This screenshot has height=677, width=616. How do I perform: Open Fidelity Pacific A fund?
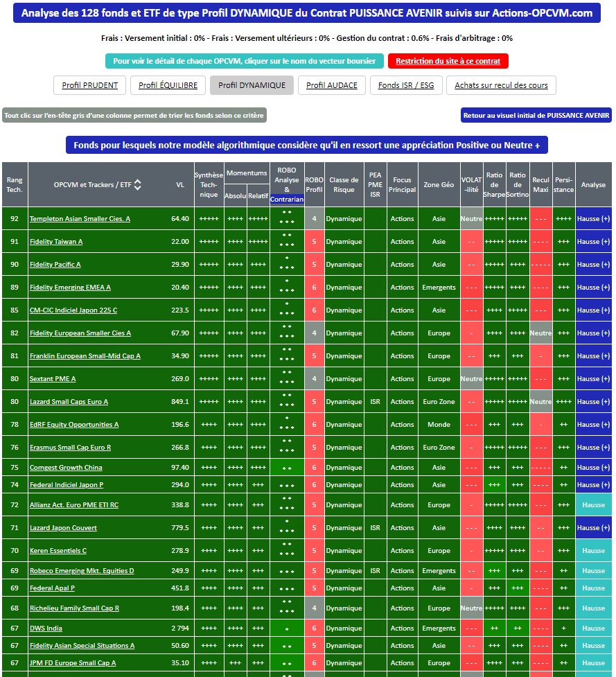tap(55, 265)
